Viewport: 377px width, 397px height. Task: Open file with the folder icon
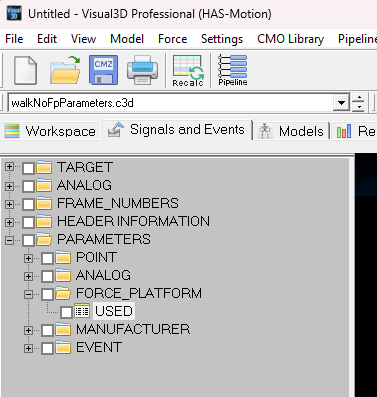pos(65,70)
